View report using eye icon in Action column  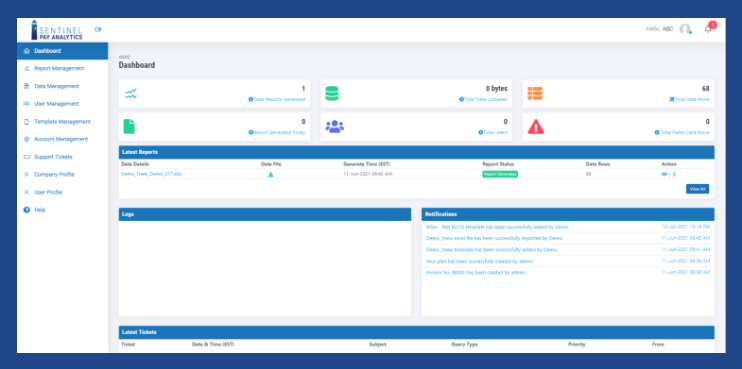(x=664, y=174)
